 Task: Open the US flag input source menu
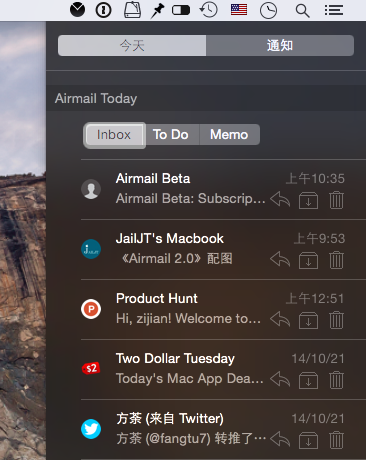[239, 10]
